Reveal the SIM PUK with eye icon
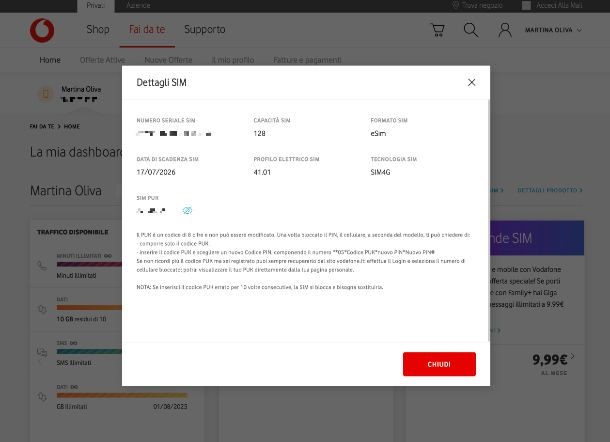The height and width of the screenshot is (442, 610). click(x=187, y=210)
